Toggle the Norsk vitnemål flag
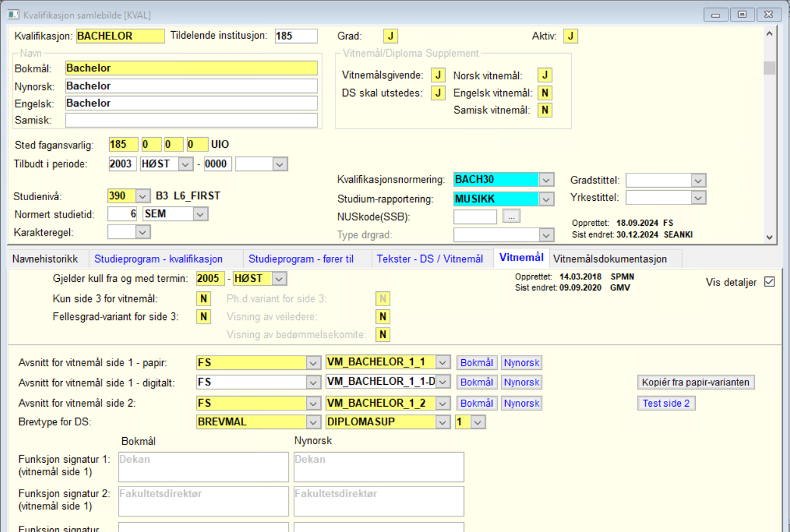The image size is (790, 532). 545,75
